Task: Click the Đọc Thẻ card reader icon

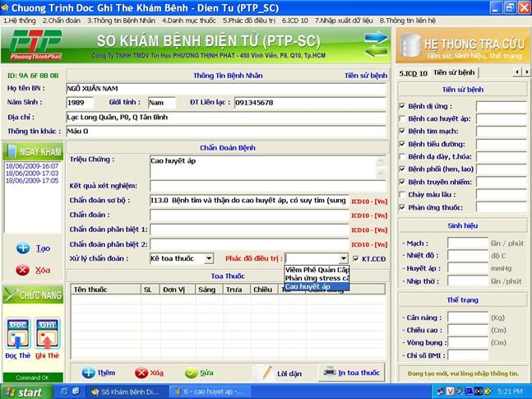Action: click(x=18, y=333)
